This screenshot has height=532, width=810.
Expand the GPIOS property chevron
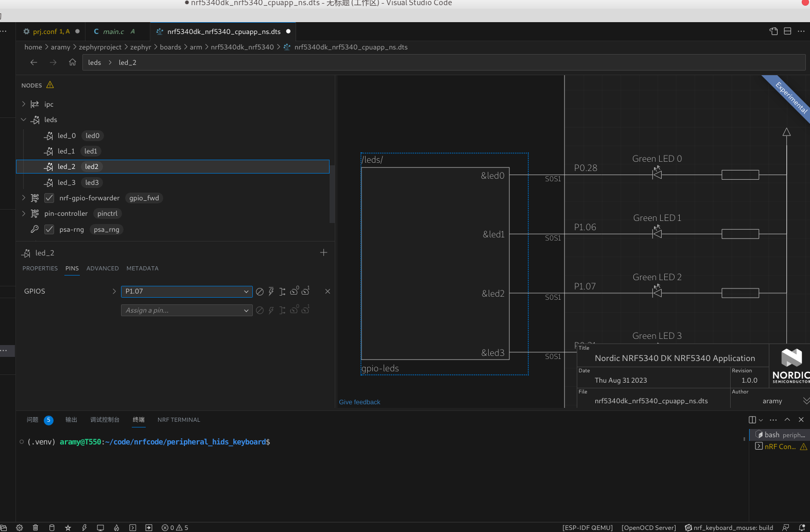[x=114, y=291]
